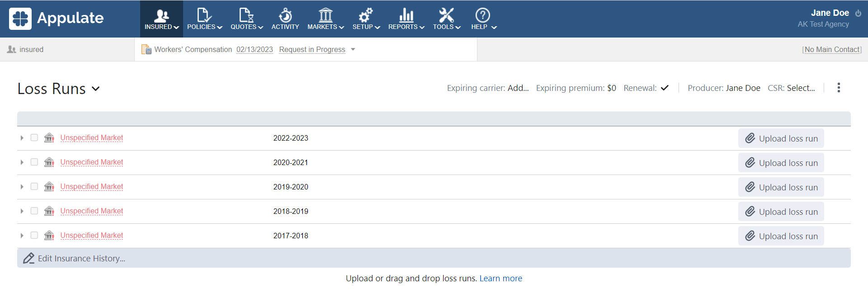
Task: Open the Request in Progress status dropdown
Action: [x=353, y=49]
